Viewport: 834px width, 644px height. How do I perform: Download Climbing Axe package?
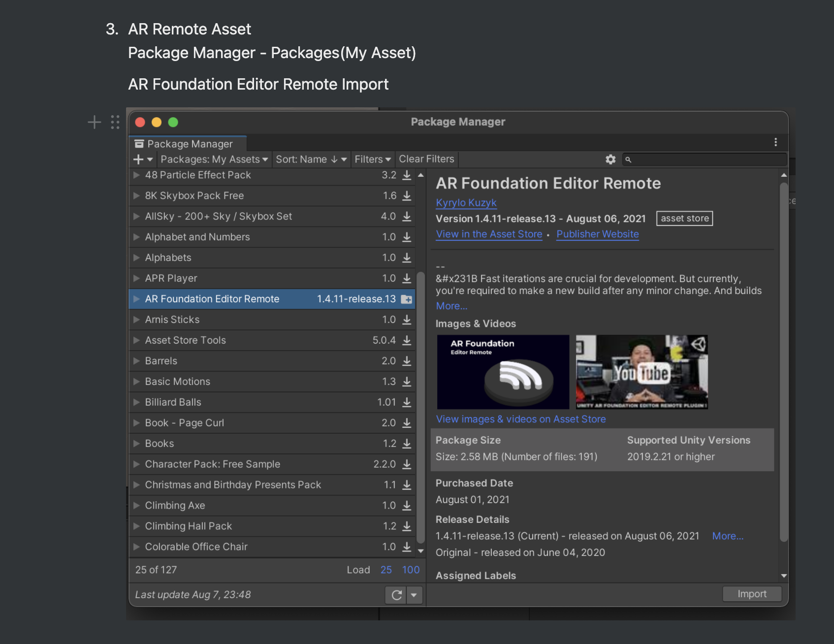(x=407, y=506)
